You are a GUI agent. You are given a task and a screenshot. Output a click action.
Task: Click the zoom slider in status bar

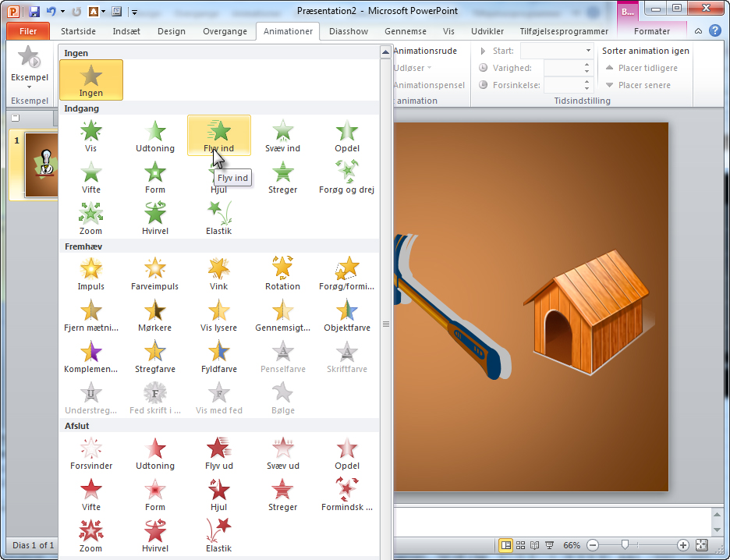pyautogui.click(x=625, y=545)
